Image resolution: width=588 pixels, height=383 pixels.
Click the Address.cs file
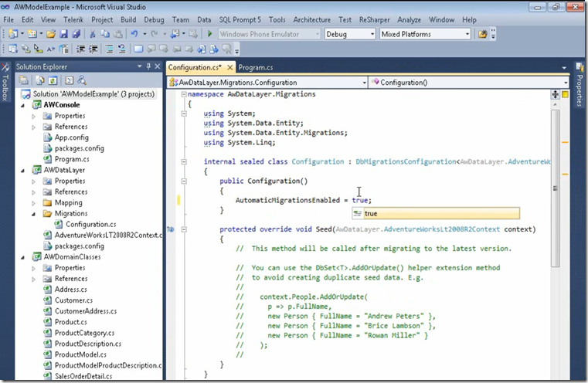pyautogui.click(x=70, y=290)
